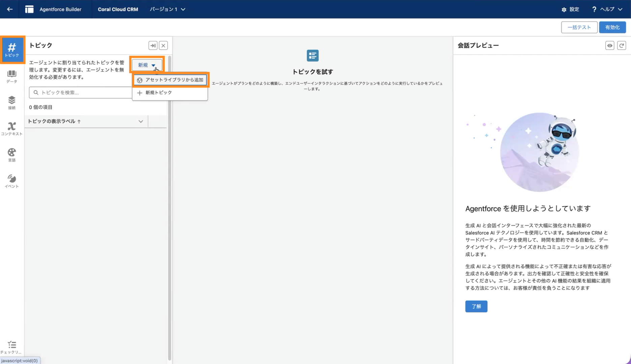Viewport: 631px width, 364px height.
Task: Open the データ sidebar panel
Action: pos(12,77)
